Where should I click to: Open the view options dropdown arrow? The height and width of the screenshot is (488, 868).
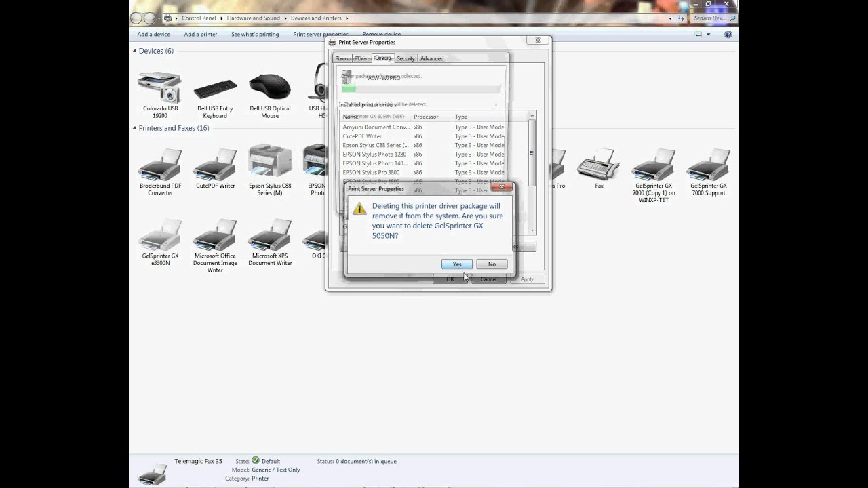point(708,34)
